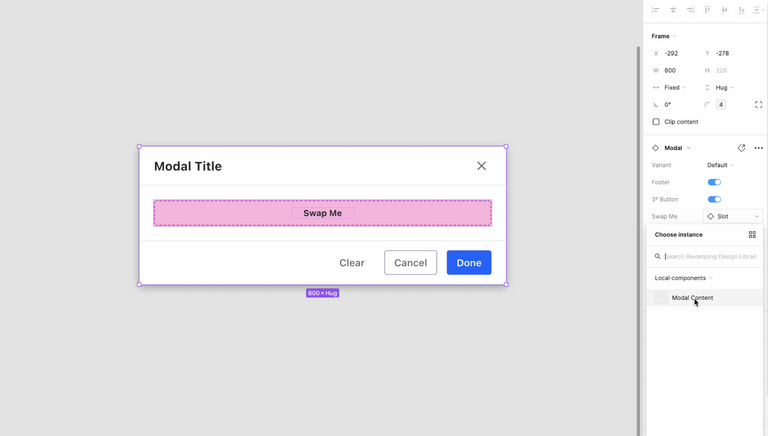Click align horizontal centers icon
Screen dimensions: 768x436
pyautogui.click(x=673, y=10)
